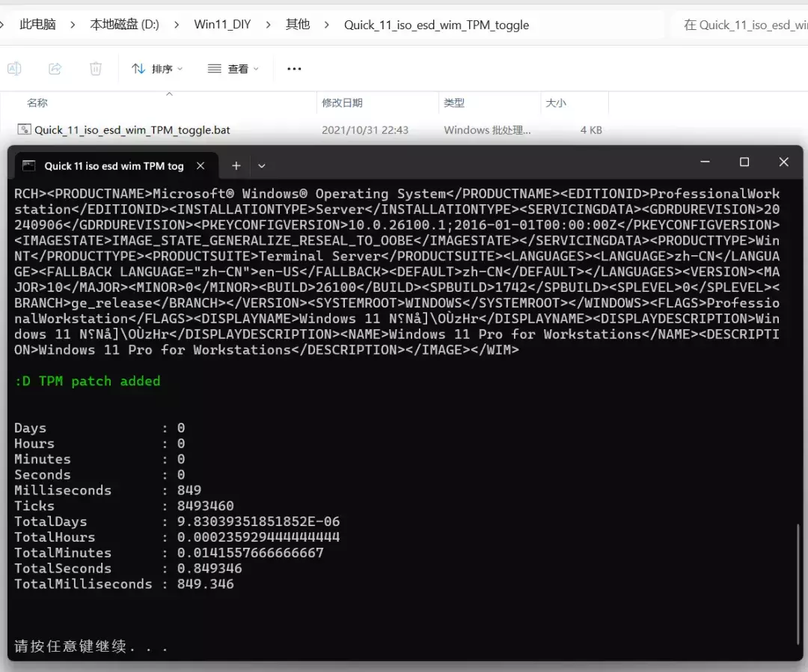The image size is (808, 672).
Task: Open the 查看 view dropdown
Action: coord(233,69)
